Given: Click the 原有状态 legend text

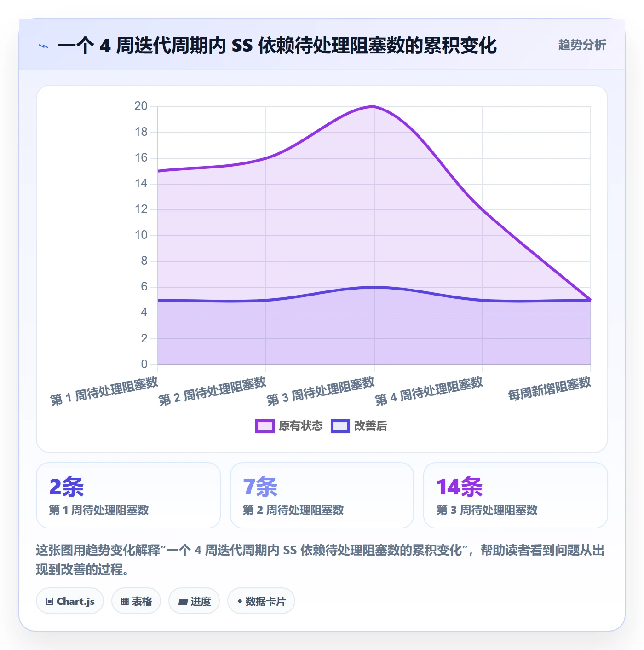Looking at the screenshot, I should point(301,426).
